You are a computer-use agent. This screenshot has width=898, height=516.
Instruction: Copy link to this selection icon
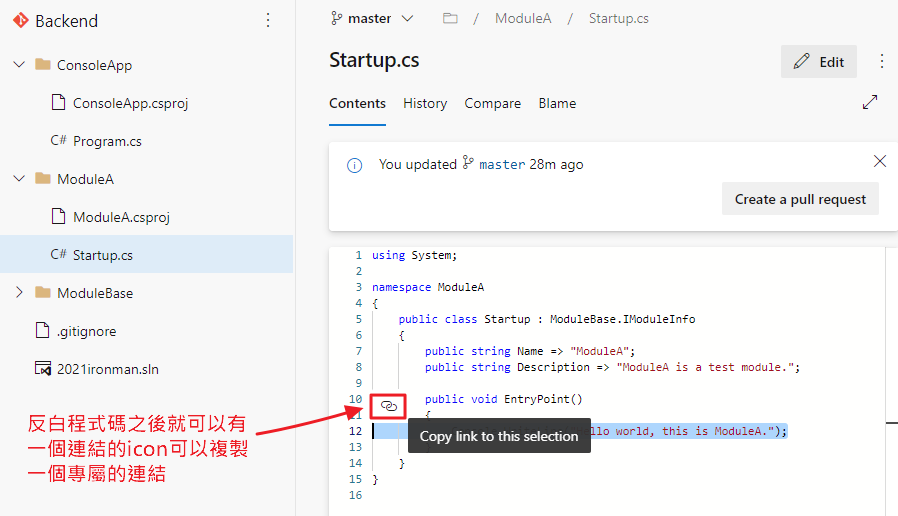389,406
